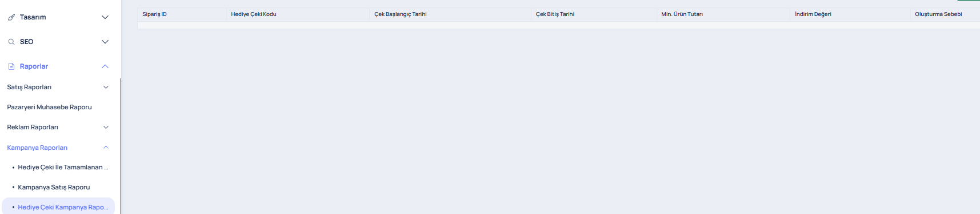Click İndirim Değeri column header

813,14
